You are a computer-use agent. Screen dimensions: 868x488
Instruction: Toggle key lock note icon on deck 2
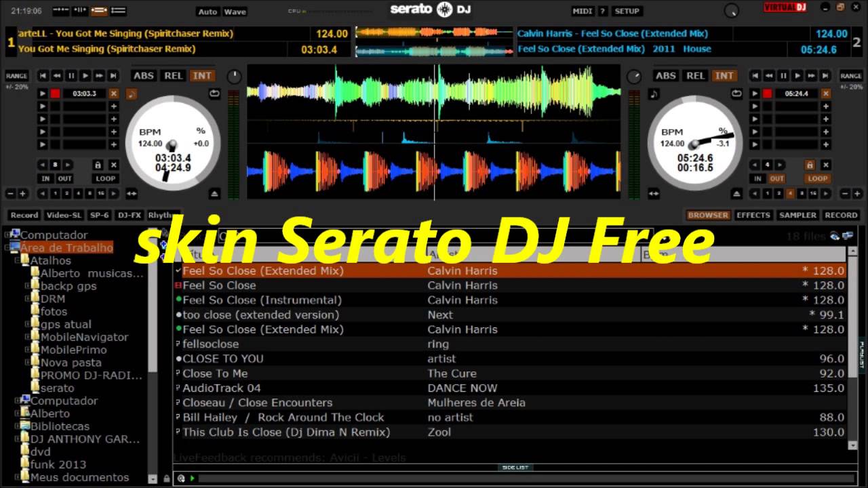(654, 94)
